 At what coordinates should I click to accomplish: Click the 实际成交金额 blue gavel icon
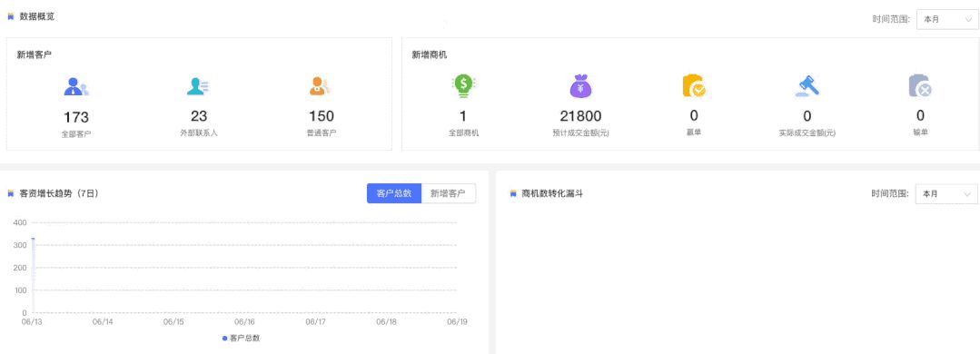(807, 86)
